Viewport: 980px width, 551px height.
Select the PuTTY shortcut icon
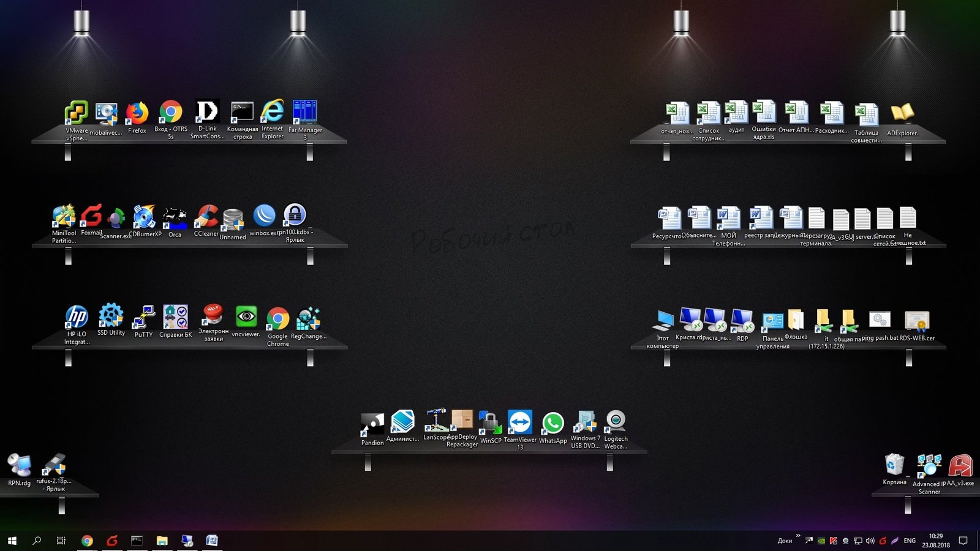[144, 318]
